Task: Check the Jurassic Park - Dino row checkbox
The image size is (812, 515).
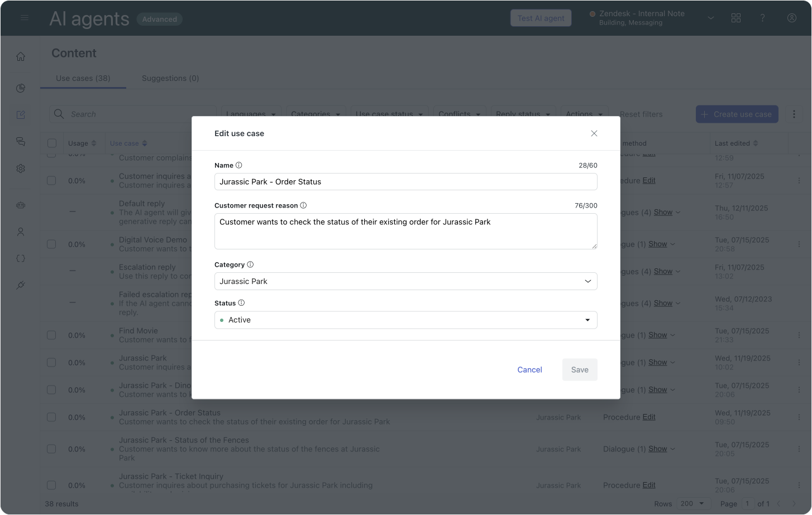Action: 51,390
